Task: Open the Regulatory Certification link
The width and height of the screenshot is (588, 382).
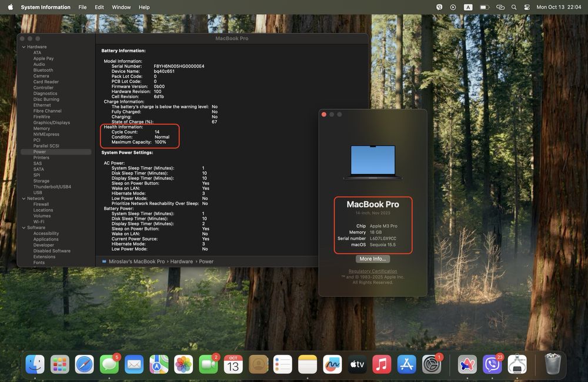Action: tap(372, 271)
